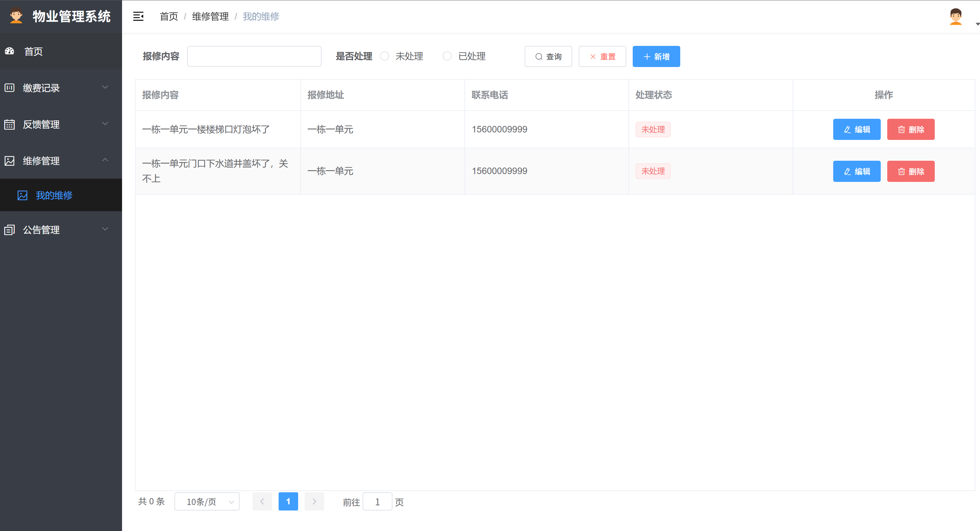Expand the 反馈管理 menu chevron
This screenshot has width=980, height=531.
(105, 124)
